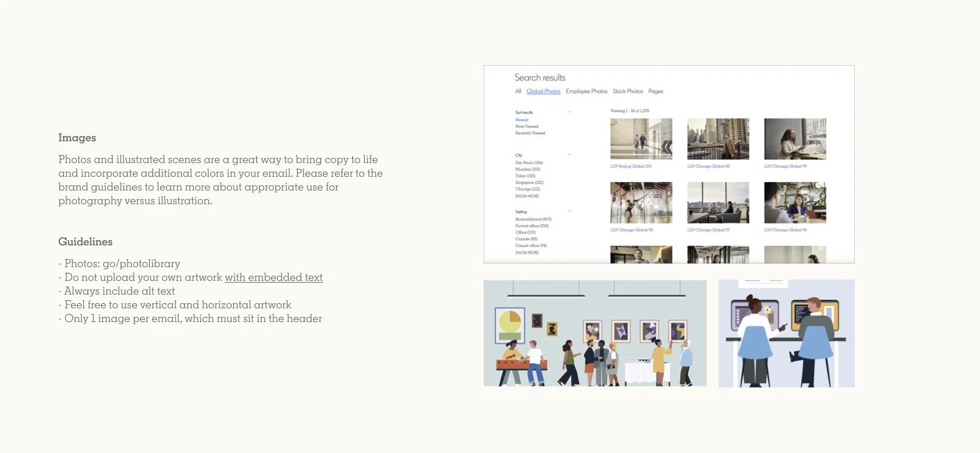Open the LI19 Chicago Global 97 thumbnail

pos(718,202)
